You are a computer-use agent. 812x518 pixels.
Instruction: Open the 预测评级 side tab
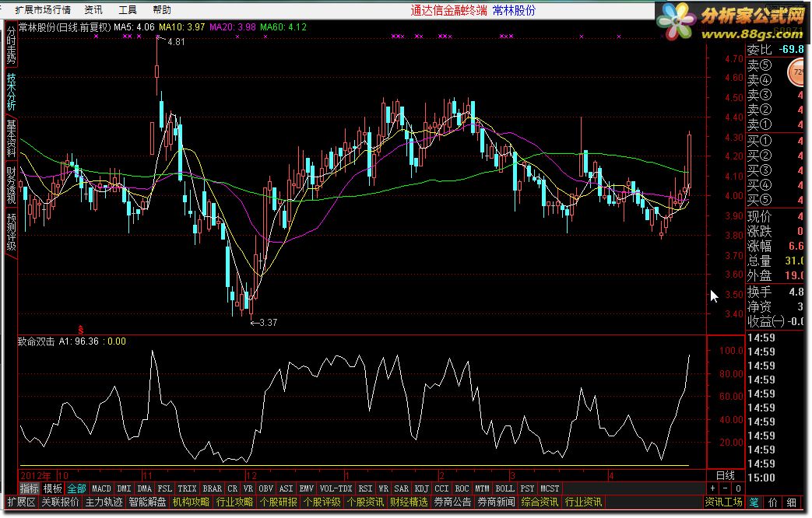pyautogui.click(x=11, y=231)
